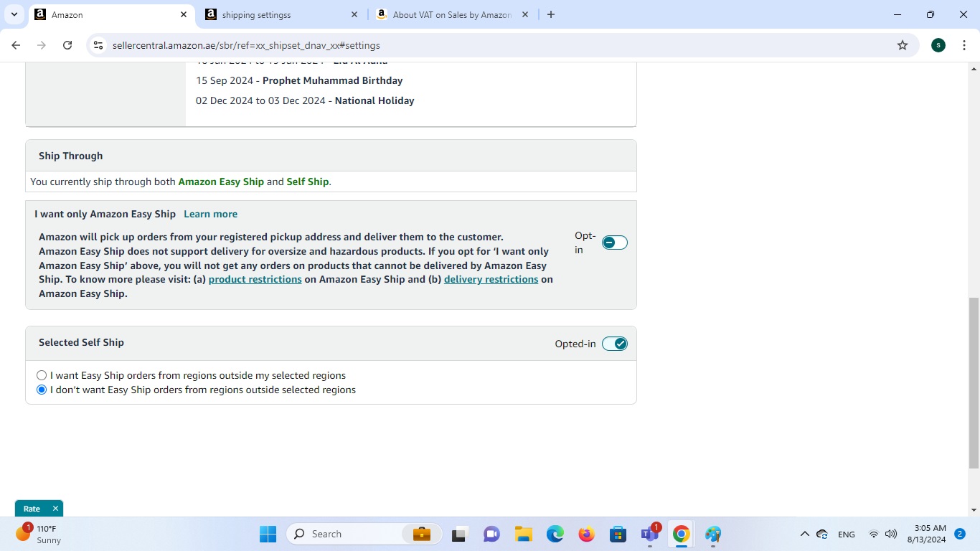The image size is (980, 551).
Task: Change the ENG input language
Action: click(x=847, y=534)
